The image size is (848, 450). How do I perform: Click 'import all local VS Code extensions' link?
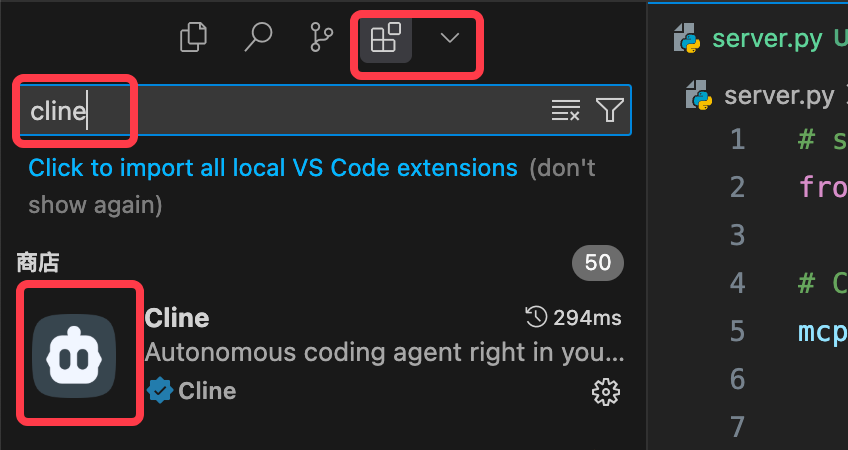point(273,168)
